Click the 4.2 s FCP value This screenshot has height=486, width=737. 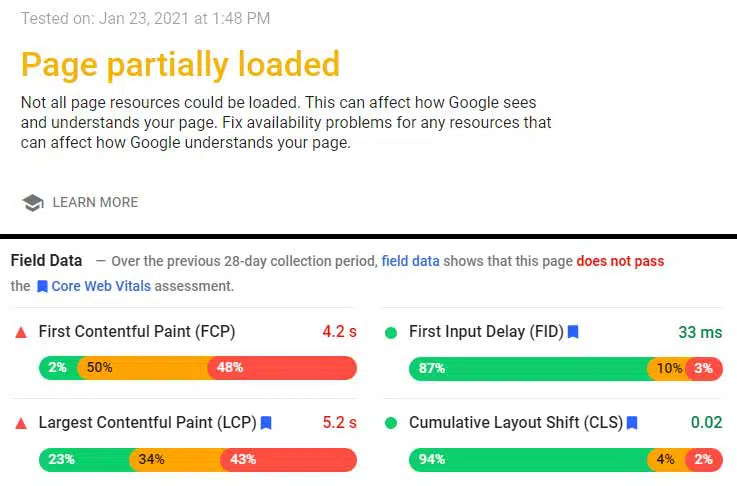pyautogui.click(x=339, y=331)
